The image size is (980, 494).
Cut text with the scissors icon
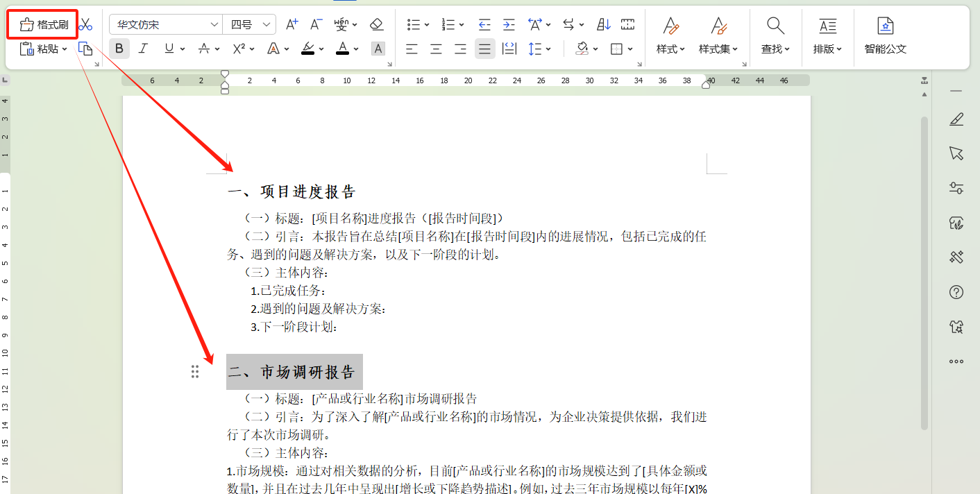coord(85,23)
